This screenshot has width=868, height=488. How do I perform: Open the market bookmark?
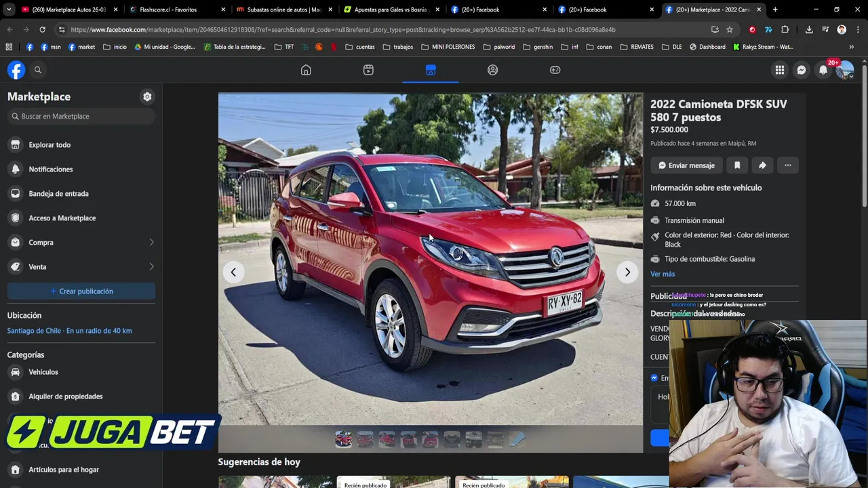[x=81, y=47]
